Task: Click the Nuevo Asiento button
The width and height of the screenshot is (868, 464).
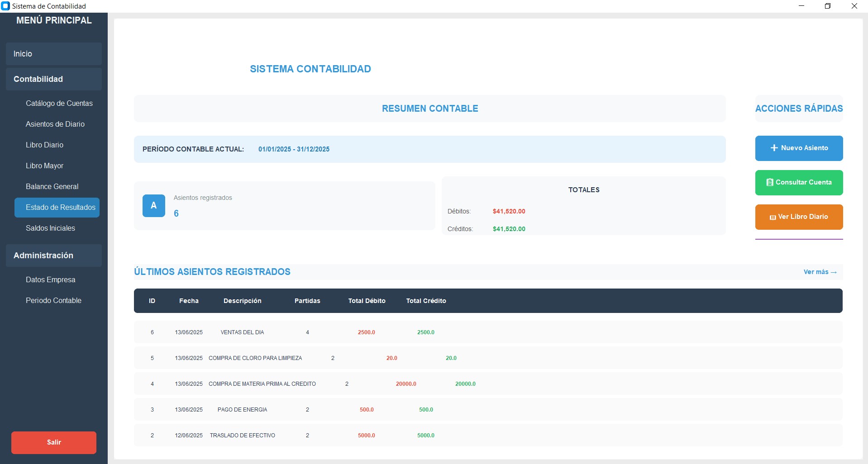Action: [799, 148]
